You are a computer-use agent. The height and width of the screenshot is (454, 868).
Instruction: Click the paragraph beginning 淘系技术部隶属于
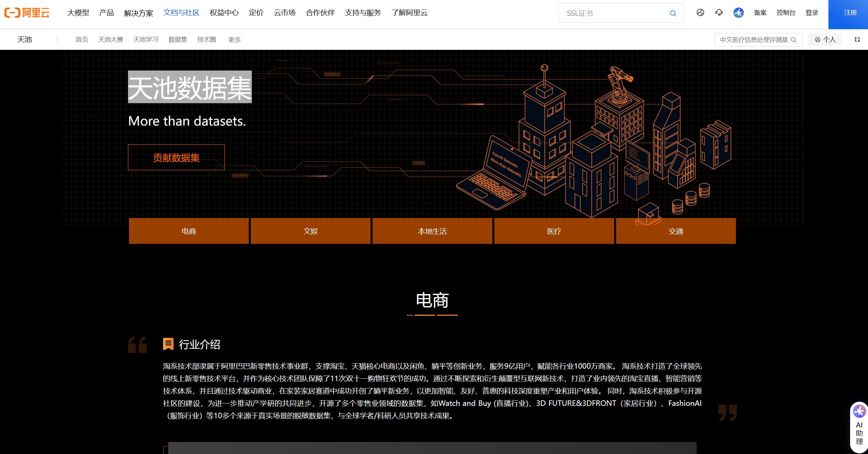click(x=432, y=391)
